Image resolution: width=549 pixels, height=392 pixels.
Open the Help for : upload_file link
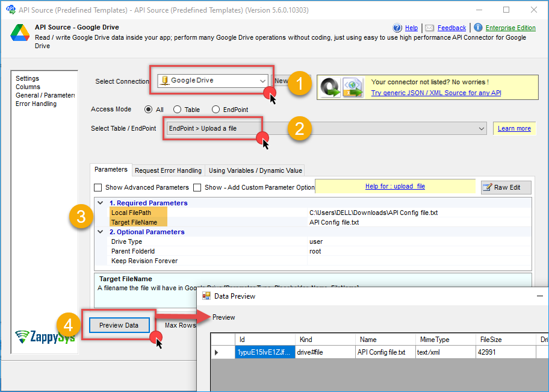coord(395,187)
